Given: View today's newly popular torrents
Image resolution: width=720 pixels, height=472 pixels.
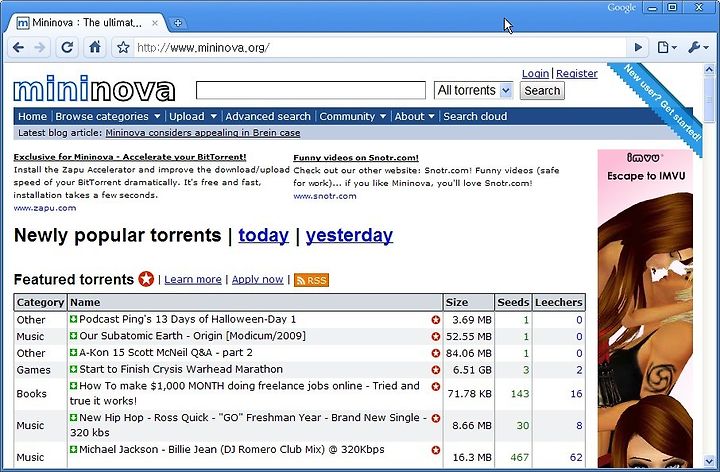Looking at the screenshot, I should [264, 235].
